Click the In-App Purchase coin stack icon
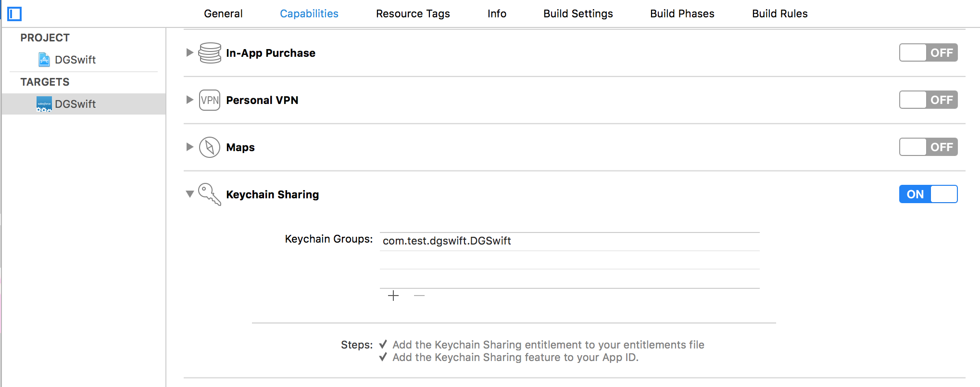980x387 pixels. tap(210, 53)
